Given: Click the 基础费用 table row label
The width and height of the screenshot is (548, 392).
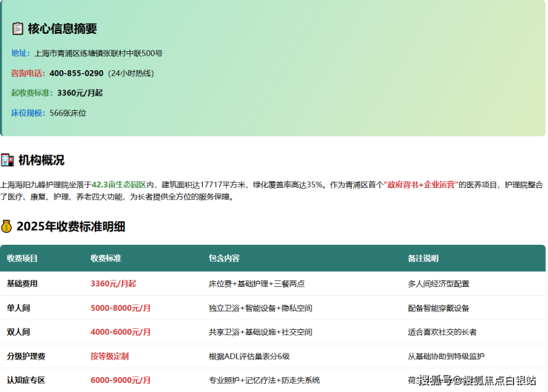Looking at the screenshot, I should pos(22,283).
